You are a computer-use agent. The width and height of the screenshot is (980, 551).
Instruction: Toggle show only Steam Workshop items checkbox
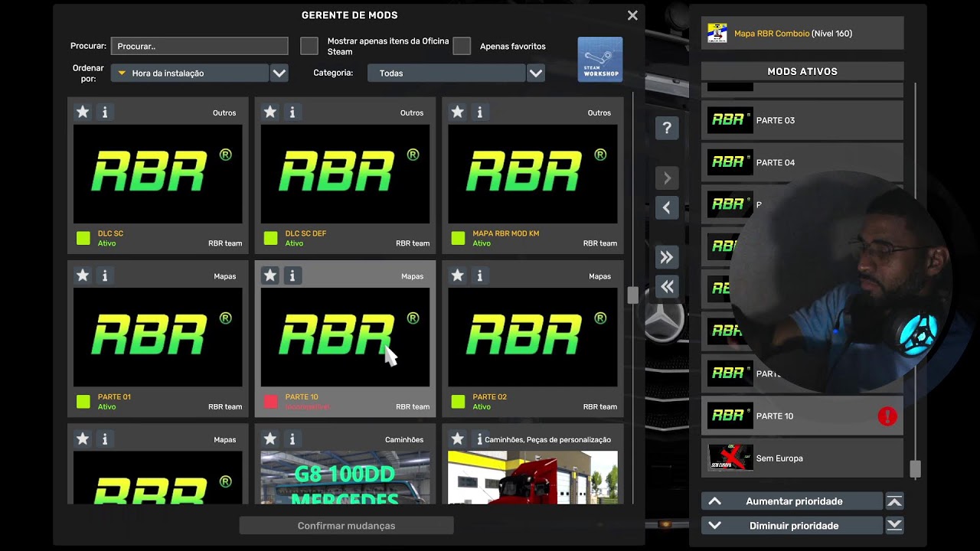pyautogui.click(x=309, y=46)
